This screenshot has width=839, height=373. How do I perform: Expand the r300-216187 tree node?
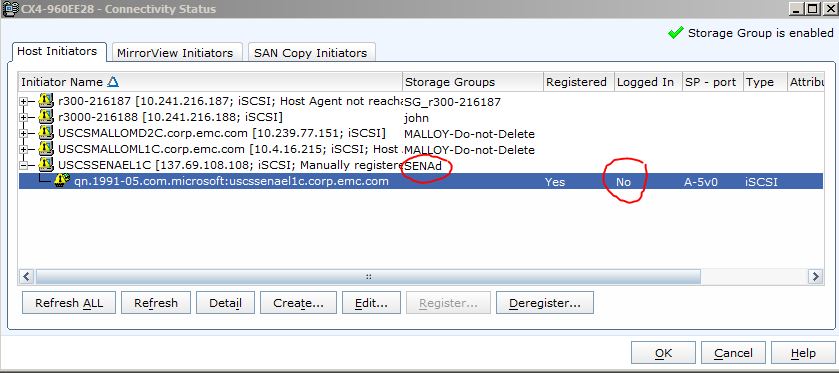pyautogui.click(x=24, y=101)
